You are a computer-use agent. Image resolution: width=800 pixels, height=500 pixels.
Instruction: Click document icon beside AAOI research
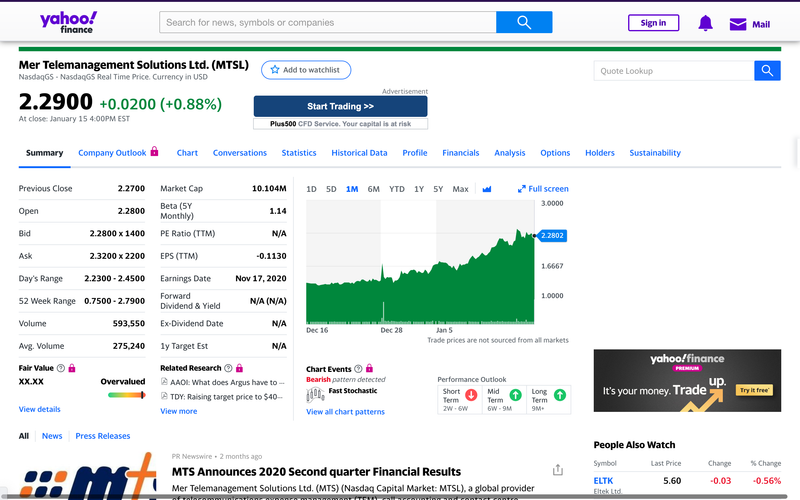[x=164, y=381]
